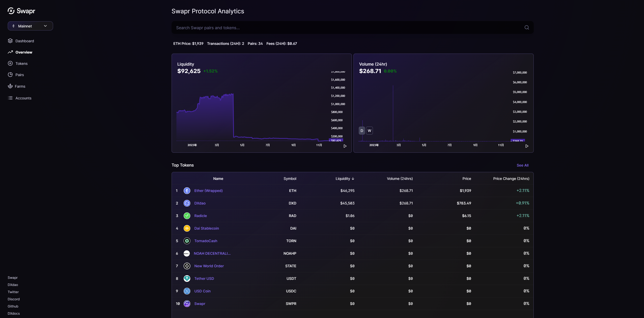644x318 pixels.
Task: Click the DXdao token icon
Action: (x=187, y=203)
